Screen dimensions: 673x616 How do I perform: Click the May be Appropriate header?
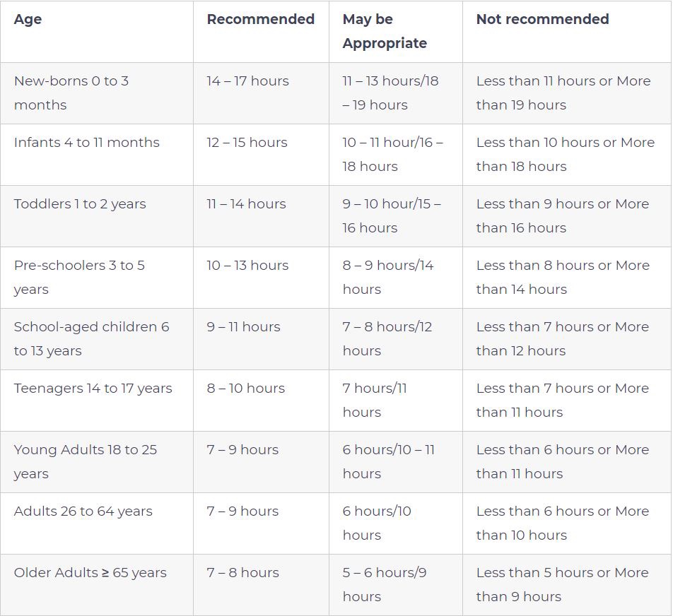pos(385,31)
